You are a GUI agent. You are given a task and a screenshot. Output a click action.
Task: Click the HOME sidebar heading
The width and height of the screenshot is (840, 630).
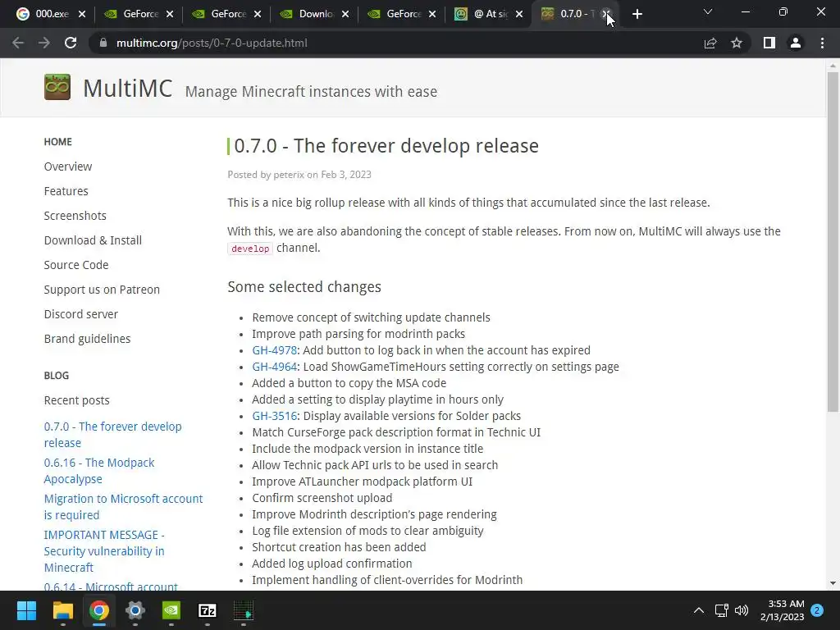pos(58,142)
